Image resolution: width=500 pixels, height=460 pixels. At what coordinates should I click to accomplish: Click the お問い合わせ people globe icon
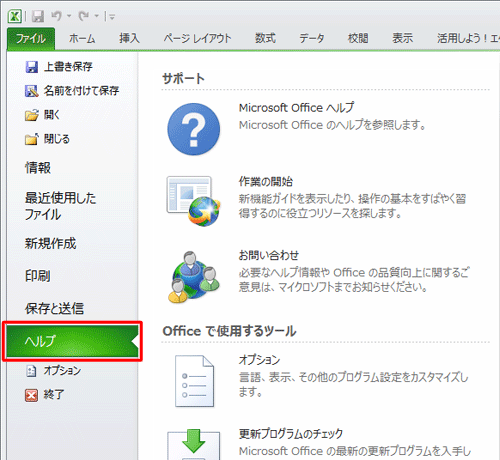tap(194, 277)
